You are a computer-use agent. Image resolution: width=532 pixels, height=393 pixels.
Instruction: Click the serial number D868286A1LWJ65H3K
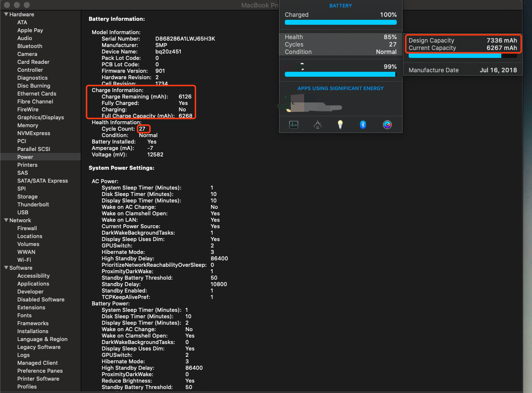[185, 39]
